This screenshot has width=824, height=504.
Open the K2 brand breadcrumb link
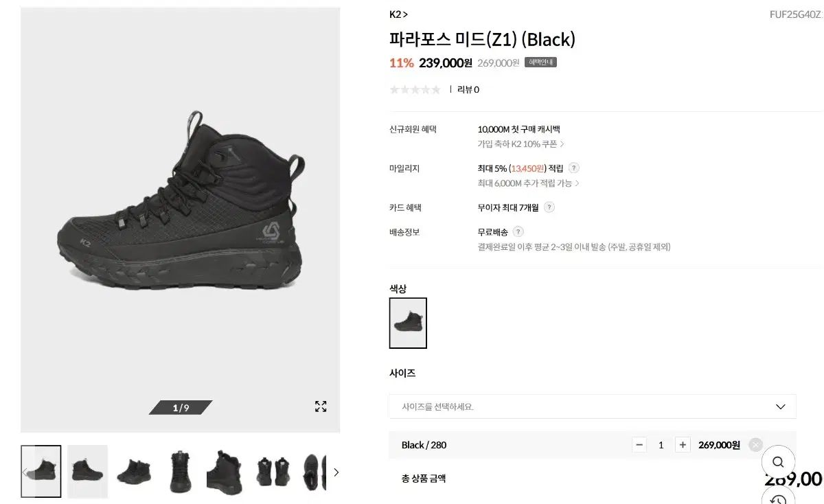[x=398, y=14]
